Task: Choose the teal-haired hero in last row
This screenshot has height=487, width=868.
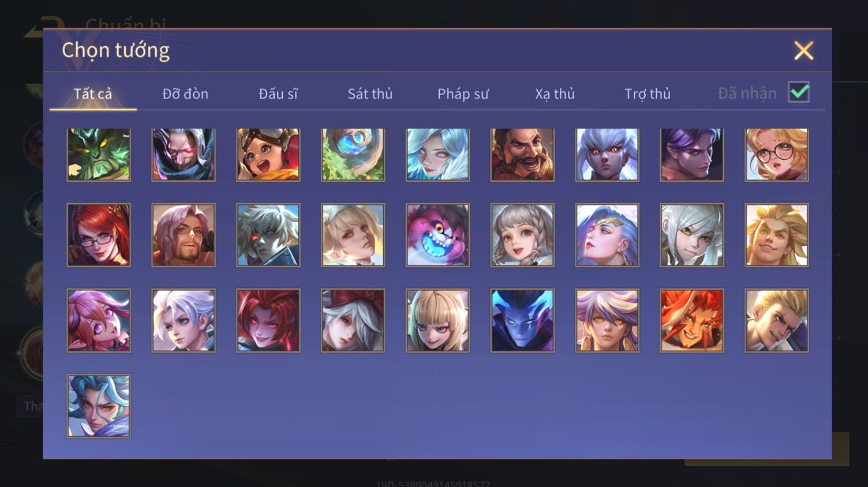Action: (99, 406)
